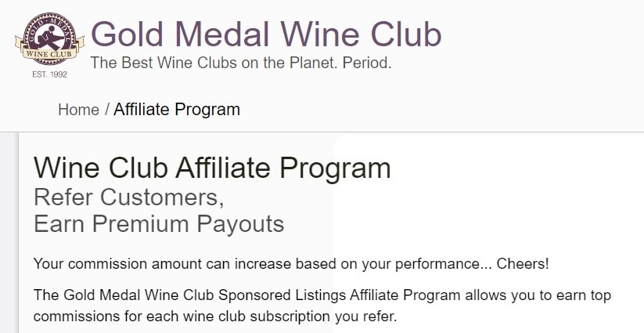The height and width of the screenshot is (333, 644).
Task: Click the 'Your commission amount' sentence
Action: 291,263
